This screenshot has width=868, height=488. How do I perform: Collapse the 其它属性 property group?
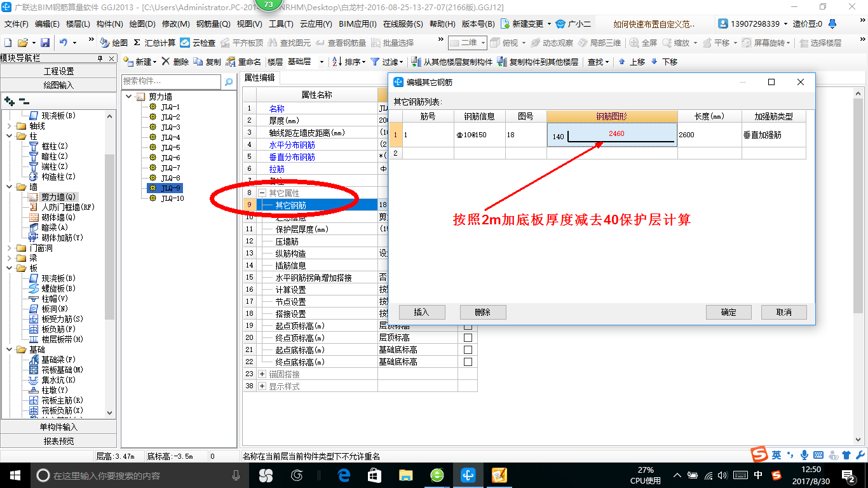(262, 193)
